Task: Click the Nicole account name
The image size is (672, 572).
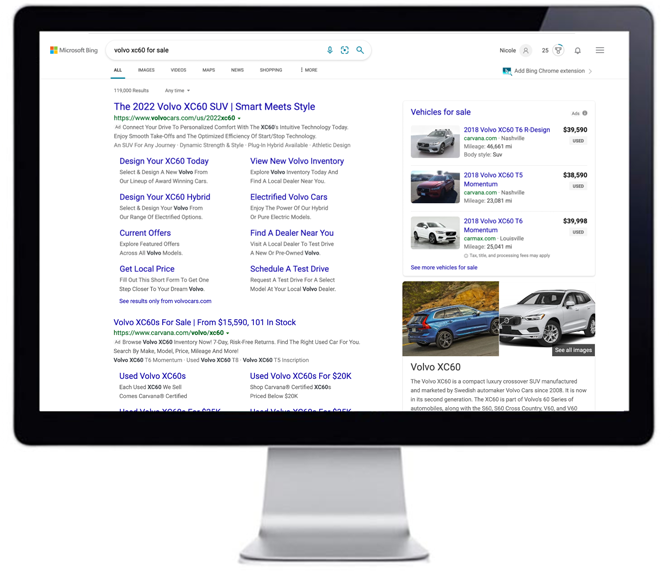Action: 508,51
